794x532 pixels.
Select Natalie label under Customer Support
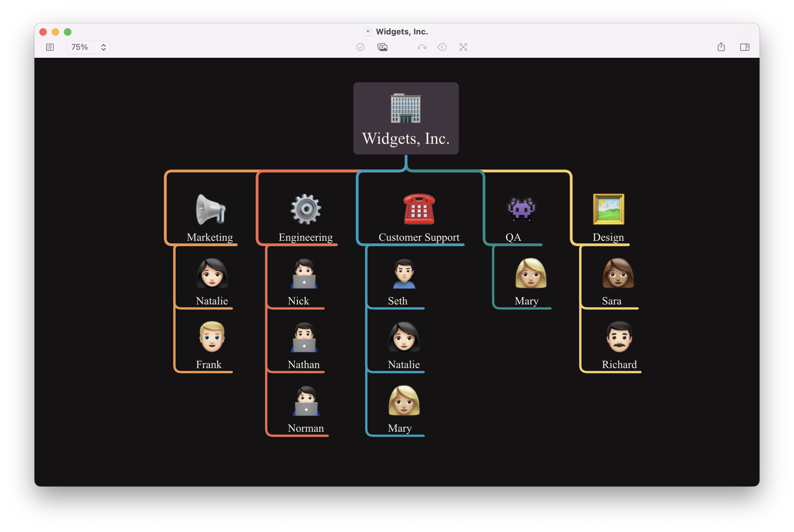(404, 364)
